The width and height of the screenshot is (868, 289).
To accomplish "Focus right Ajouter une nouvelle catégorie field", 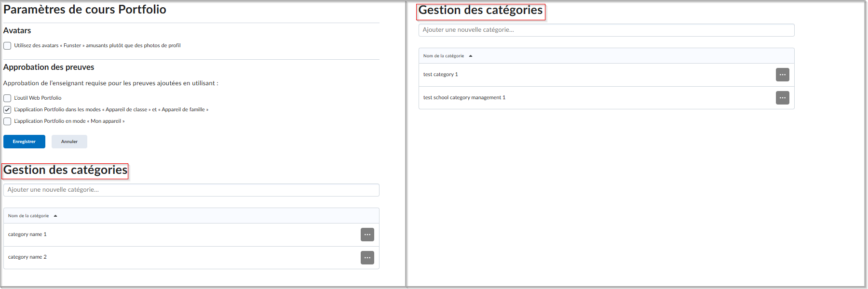I will (607, 30).
